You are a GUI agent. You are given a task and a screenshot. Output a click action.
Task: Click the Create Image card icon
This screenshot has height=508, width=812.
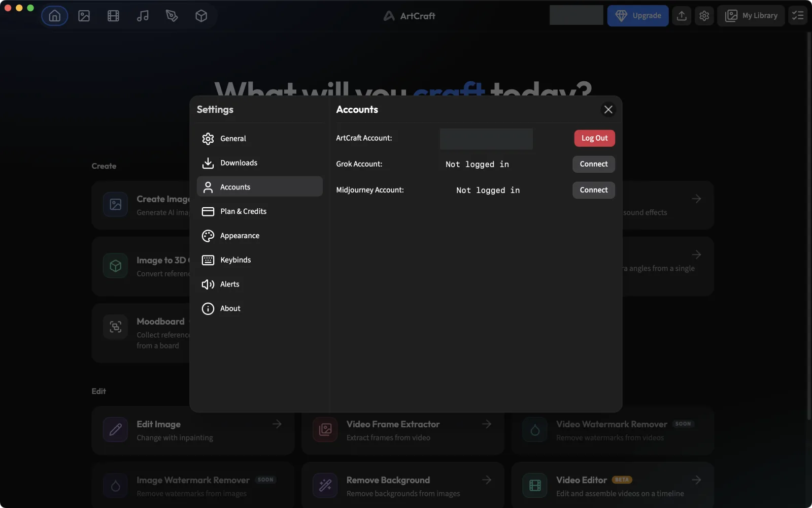coord(115,204)
